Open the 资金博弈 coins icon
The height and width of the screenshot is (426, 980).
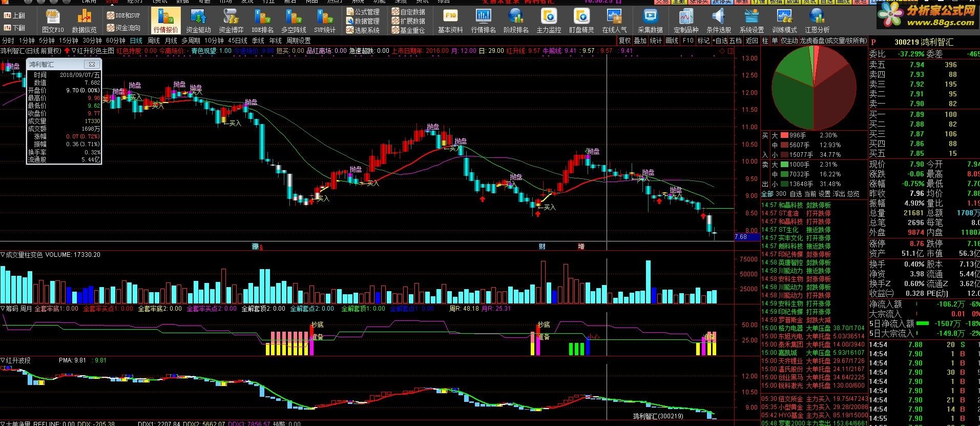coord(231,21)
